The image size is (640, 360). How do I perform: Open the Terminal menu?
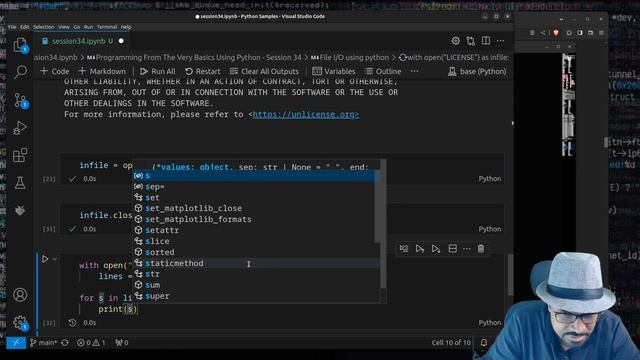point(107,27)
